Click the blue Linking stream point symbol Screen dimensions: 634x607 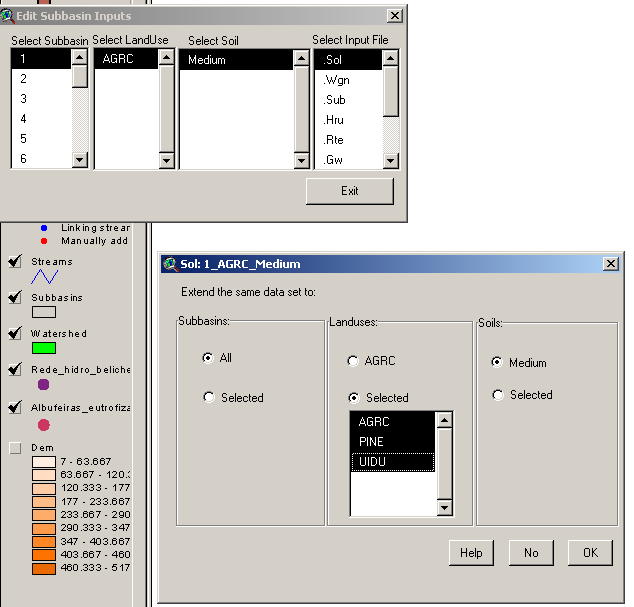point(43,228)
